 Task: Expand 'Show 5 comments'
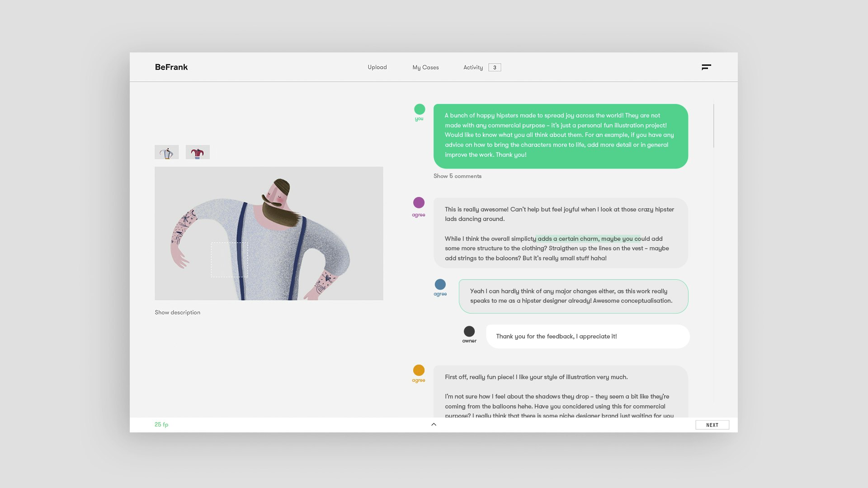tap(458, 176)
